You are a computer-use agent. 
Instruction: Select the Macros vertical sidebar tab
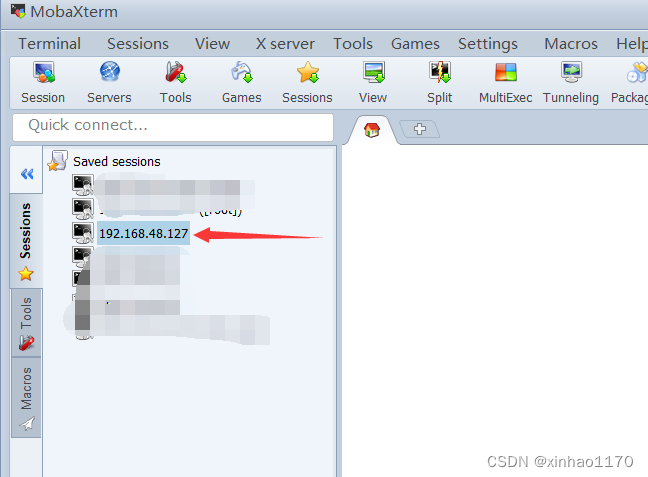click(26, 397)
